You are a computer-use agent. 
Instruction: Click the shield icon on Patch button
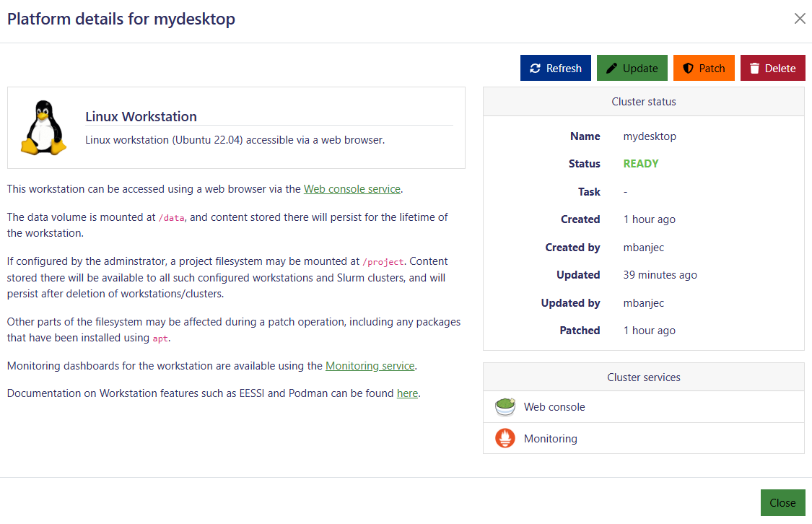tap(688, 69)
